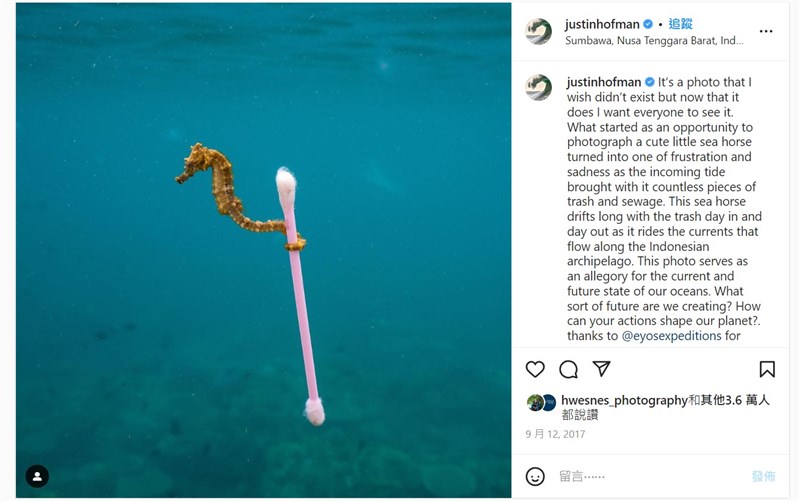Click justinhofman username in header
This screenshot has width=800, height=502.
601,24
